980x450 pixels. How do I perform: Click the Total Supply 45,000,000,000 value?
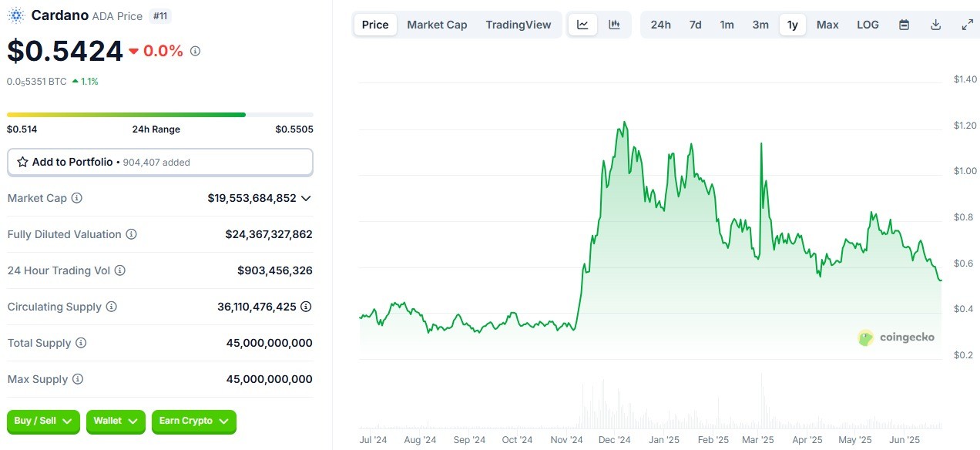270,343
